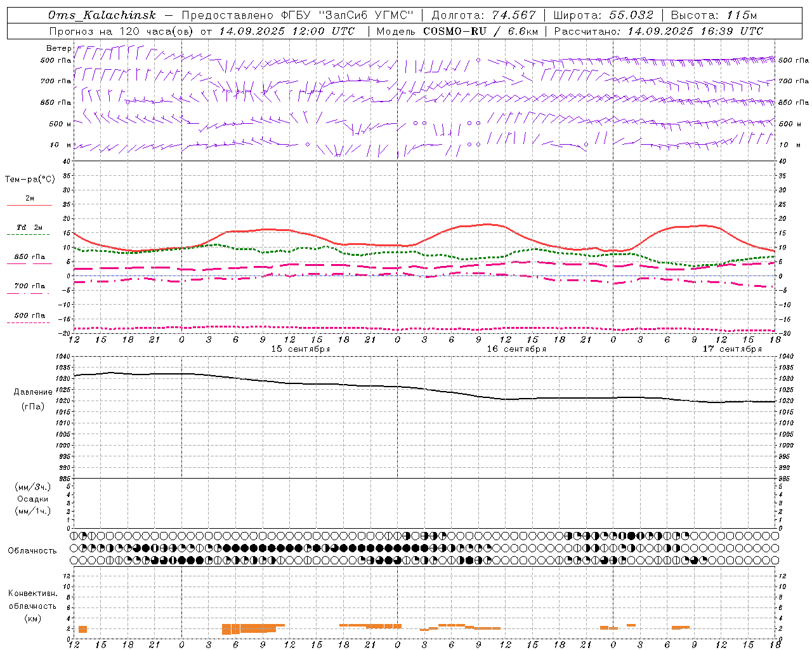This screenshot has height=650, width=812.
Task: Click the Широта: 55.032 value
Action: tap(604, 15)
